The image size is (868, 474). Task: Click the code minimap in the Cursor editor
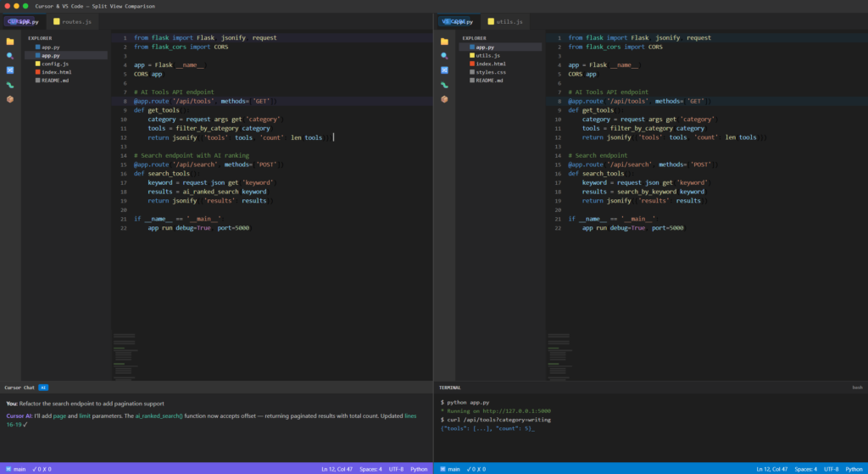(125, 355)
